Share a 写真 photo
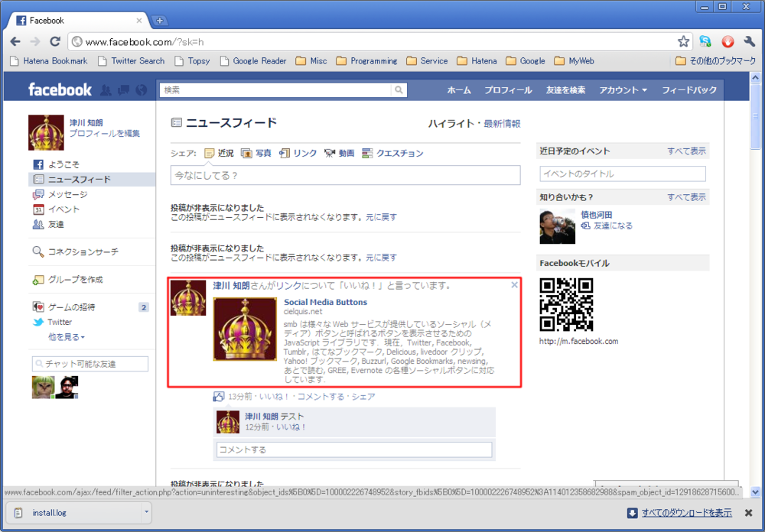Viewport: 765px width, 532px height. (x=256, y=153)
